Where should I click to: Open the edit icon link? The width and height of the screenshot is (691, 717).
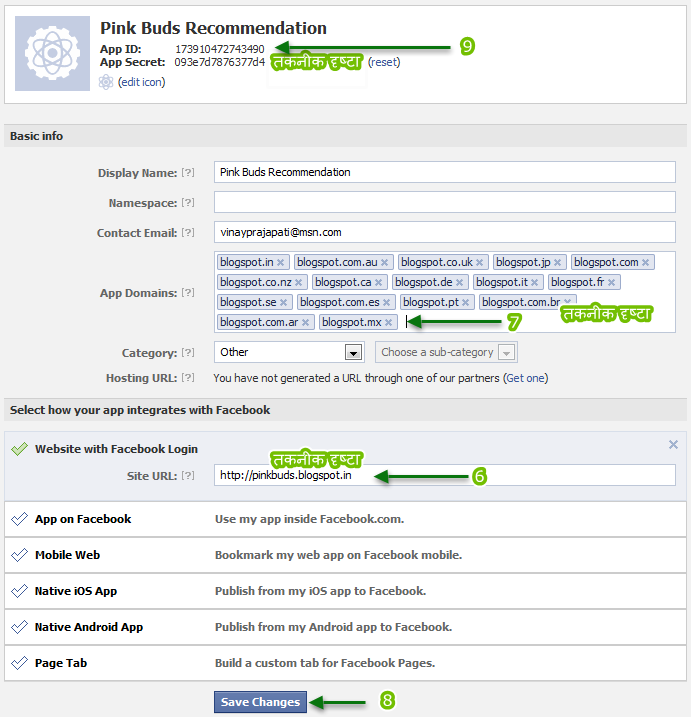pyautogui.click(x=141, y=82)
